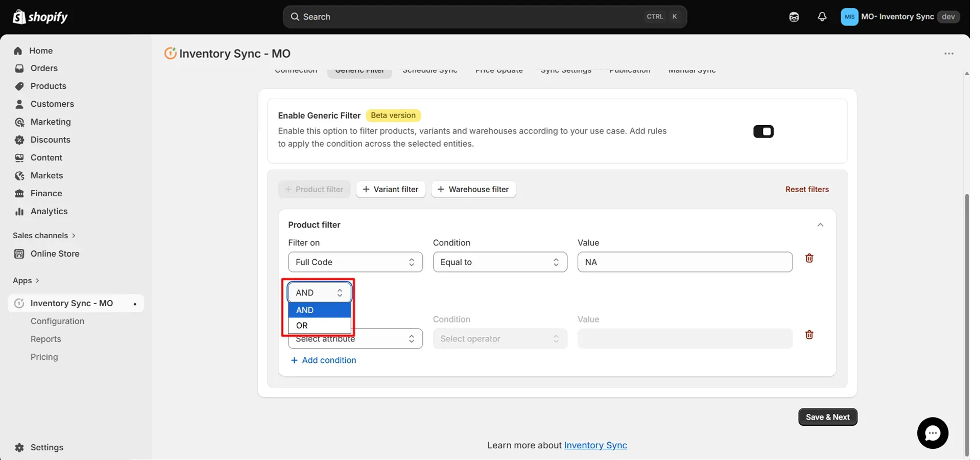The height and width of the screenshot is (460, 980).
Task: Delete the Full Code filter row
Action: coord(809,258)
